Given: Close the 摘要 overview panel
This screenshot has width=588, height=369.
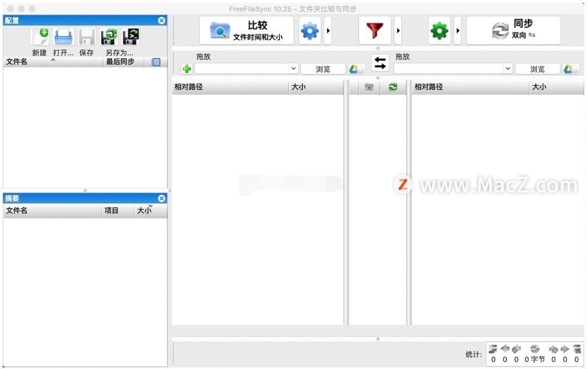Looking at the screenshot, I should point(162,199).
